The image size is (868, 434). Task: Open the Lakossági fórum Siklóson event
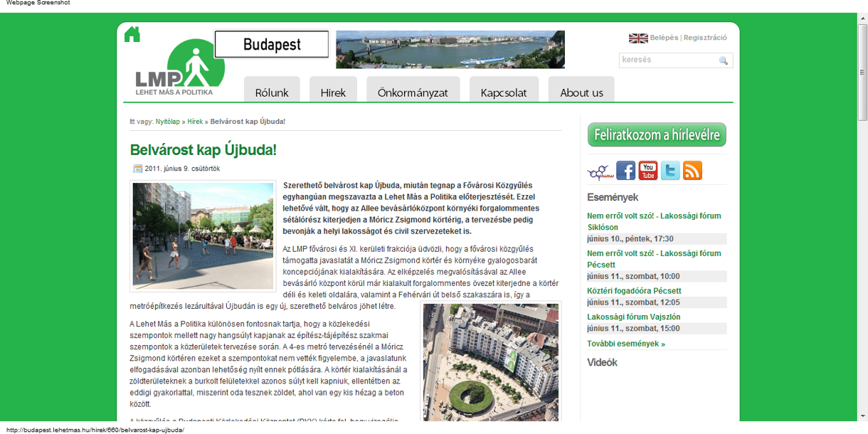(654, 221)
